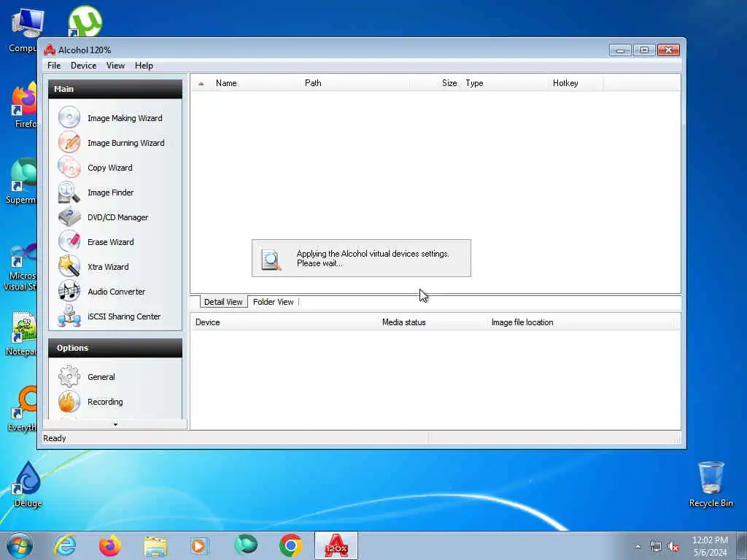Click the iSCSI Sharing Center label

click(x=124, y=316)
